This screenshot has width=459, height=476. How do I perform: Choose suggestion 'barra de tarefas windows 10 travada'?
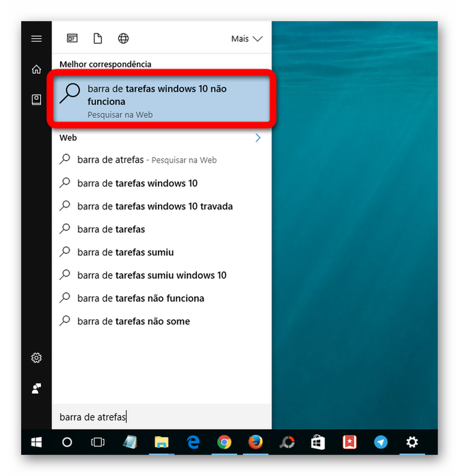click(161, 206)
